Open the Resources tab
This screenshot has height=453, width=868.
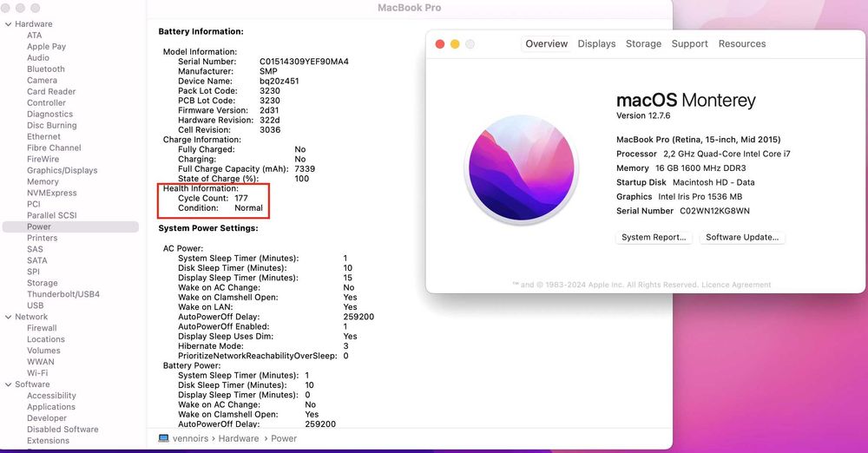coord(742,43)
